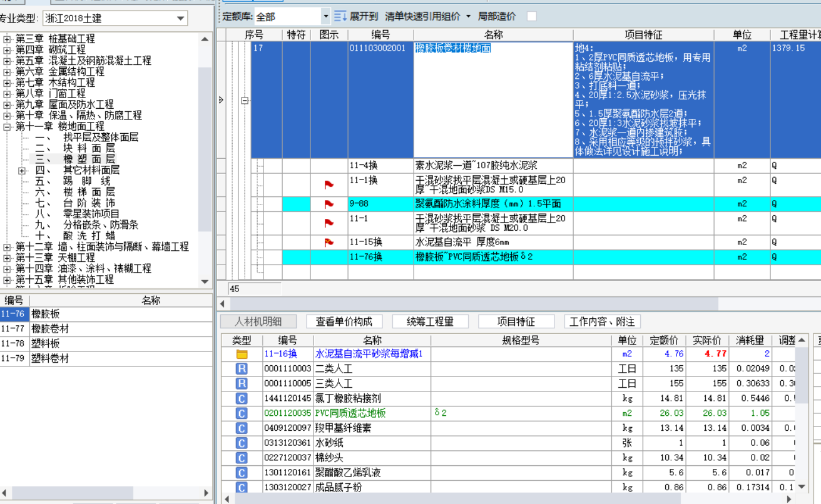Select 11-79 塑料卷材 list row
This screenshot has height=504, width=821.
pos(106,359)
